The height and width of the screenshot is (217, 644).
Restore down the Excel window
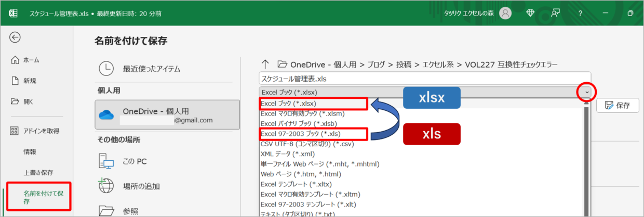click(630, 13)
